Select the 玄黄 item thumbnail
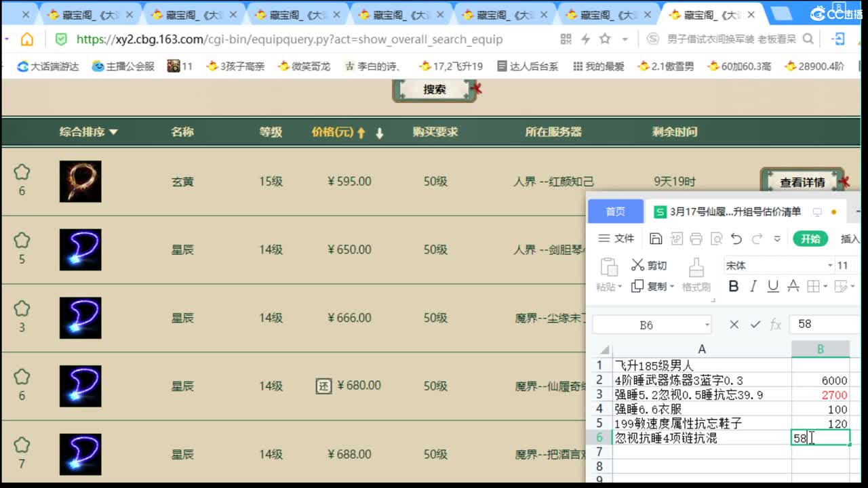The height and width of the screenshot is (488, 868). 80,182
